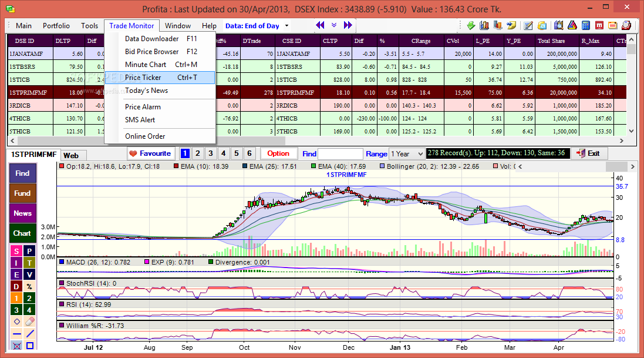Image resolution: width=644 pixels, height=358 pixels.
Task: Click EMA (25) blue legend swatch
Action: [245, 167]
